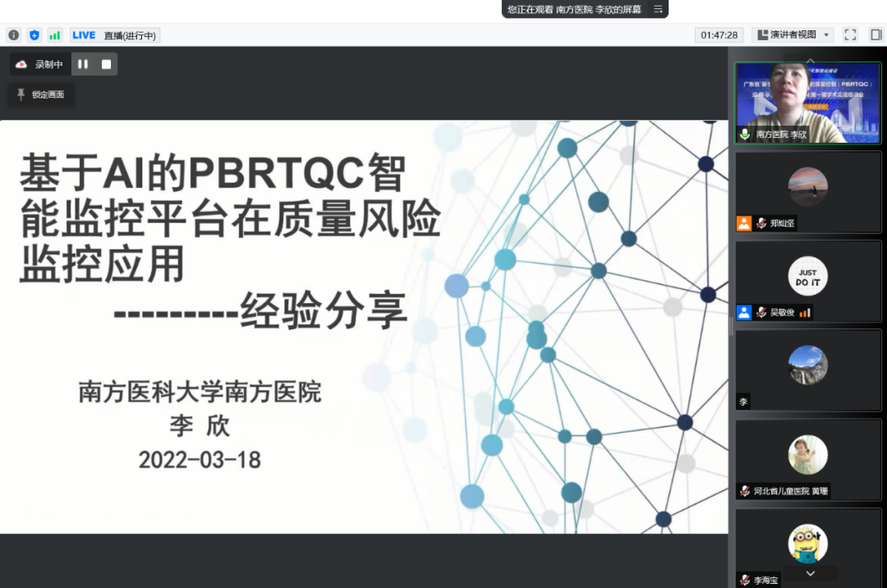Click the meeting info icon
887x588 pixels.
pos(13,35)
